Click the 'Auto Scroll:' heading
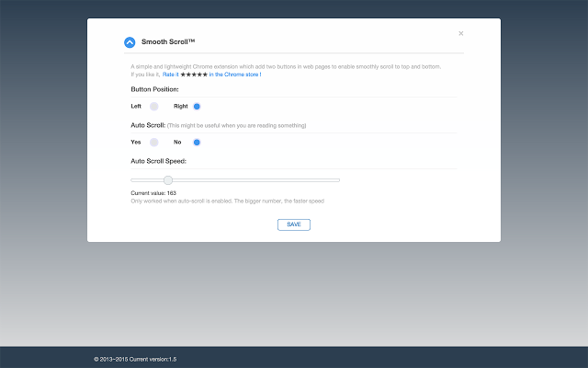This screenshot has height=368, width=588. 148,125
